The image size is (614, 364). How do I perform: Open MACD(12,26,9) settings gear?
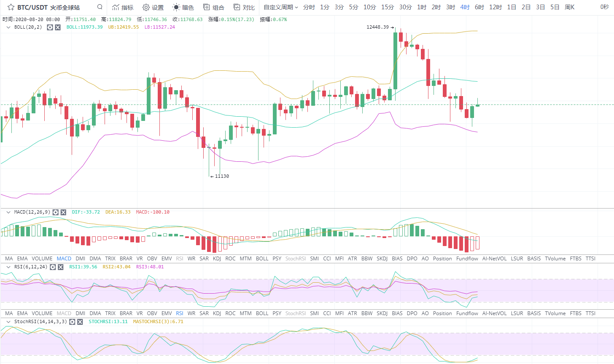coord(56,212)
